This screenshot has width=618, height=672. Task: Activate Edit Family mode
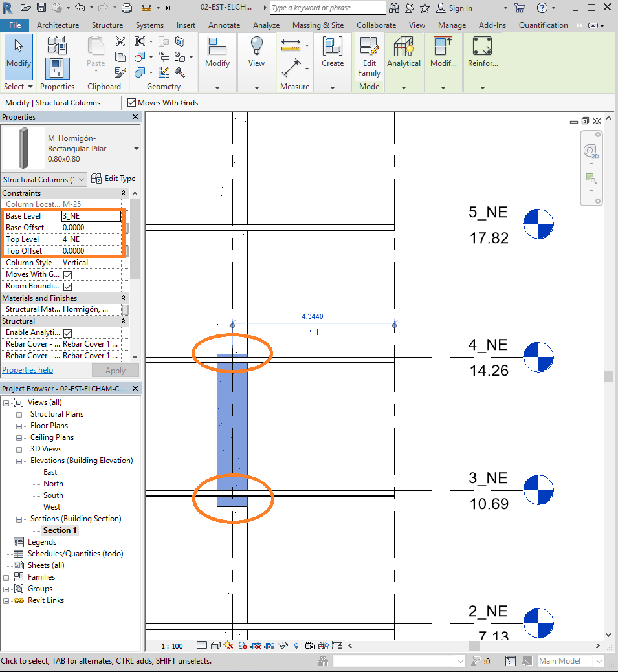[x=368, y=58]
